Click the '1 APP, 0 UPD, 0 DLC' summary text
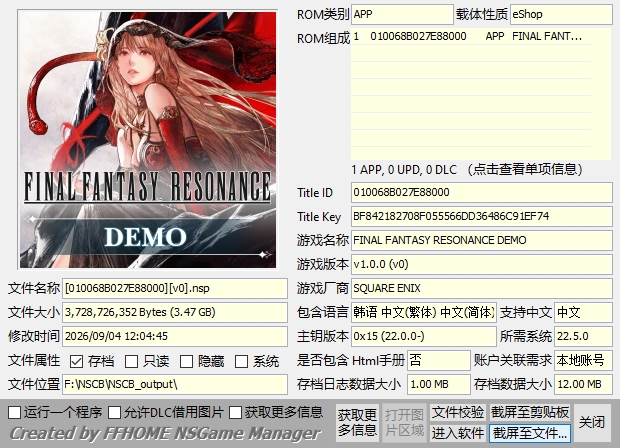The height and width of the screenshot is (448, 620). pyautogui.click(x=404, y=170)
